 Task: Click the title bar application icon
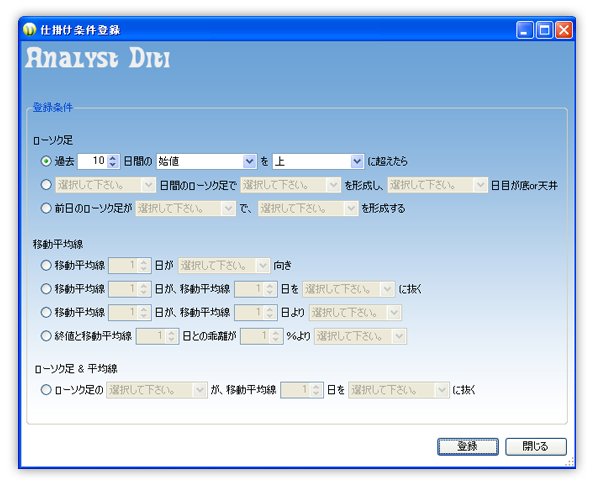(x=29, y=29)
